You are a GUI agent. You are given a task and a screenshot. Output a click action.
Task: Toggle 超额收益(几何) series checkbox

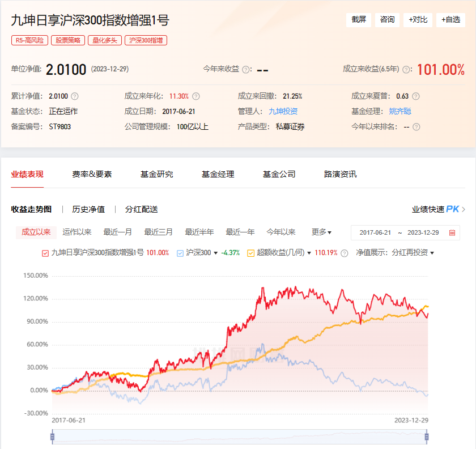tap(250, 253)
